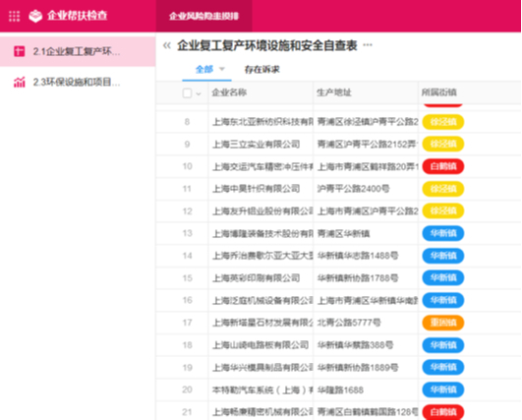Select company 上海东北亚新纺织科技 in row 8

tap(262, 122)
